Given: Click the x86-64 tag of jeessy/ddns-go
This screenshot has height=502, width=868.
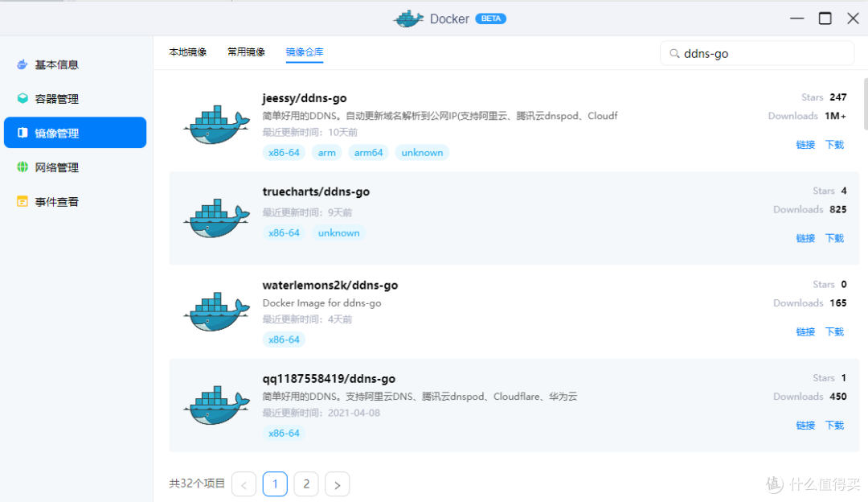Looking at the screenshot, I should pos(284,152).
